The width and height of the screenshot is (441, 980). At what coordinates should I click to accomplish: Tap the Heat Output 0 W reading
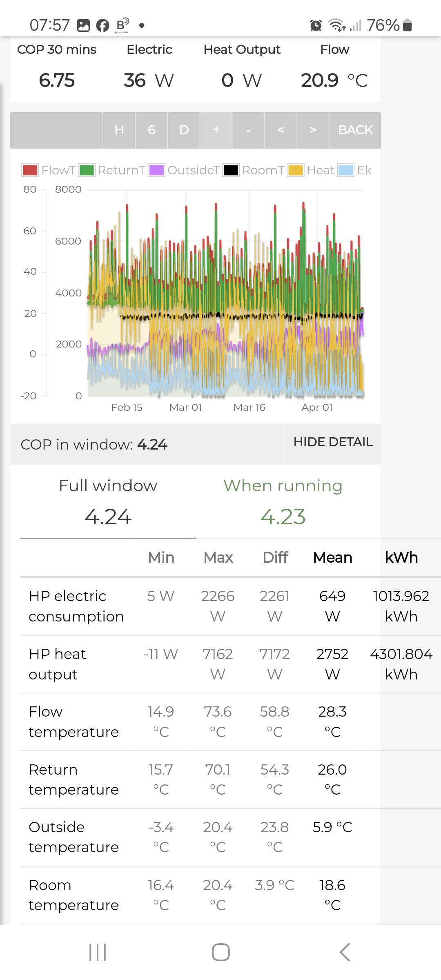click(242, 80)
